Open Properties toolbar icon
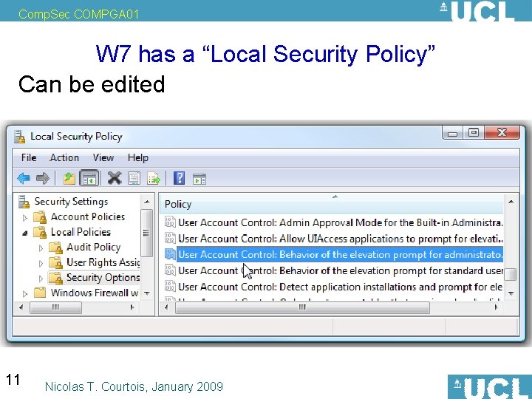 [x=134, y=178]
